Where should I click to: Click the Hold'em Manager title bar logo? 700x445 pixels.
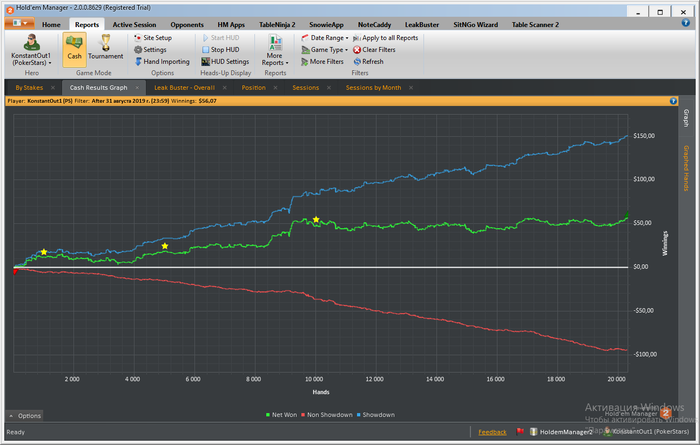pos(10,10)
